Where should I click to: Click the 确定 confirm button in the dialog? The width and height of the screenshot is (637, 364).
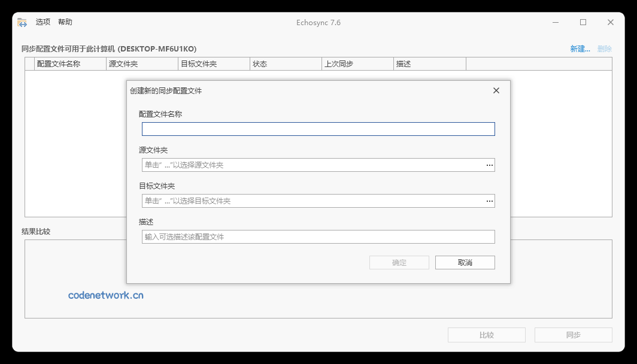tap(399, 262)
